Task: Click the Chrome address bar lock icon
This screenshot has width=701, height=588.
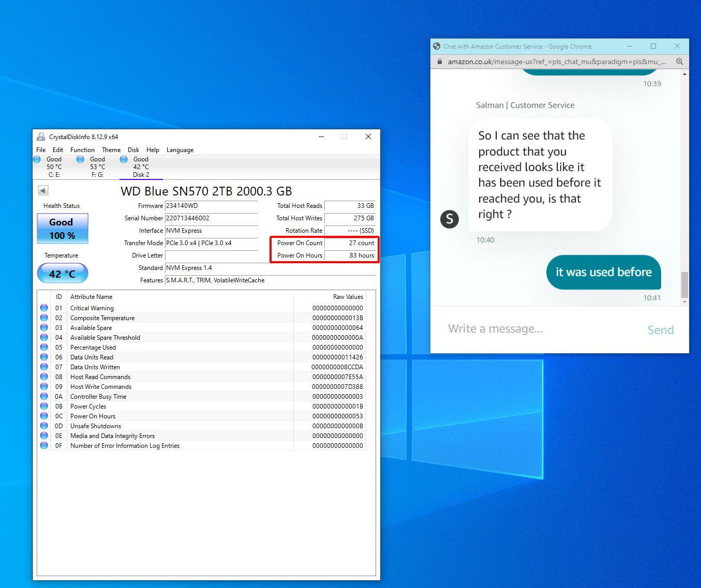Action: click(x=440, y=62)
